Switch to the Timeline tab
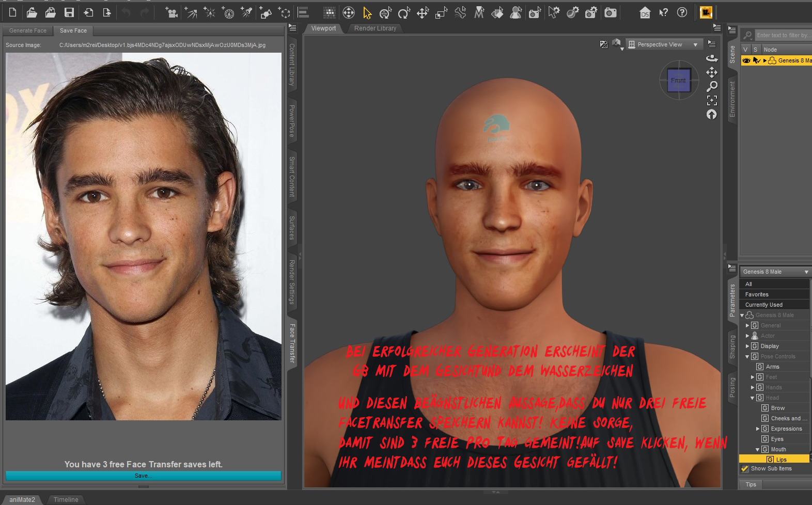This screenshot has width=812, height=505. pyautogui.click(x=66, y=500)
